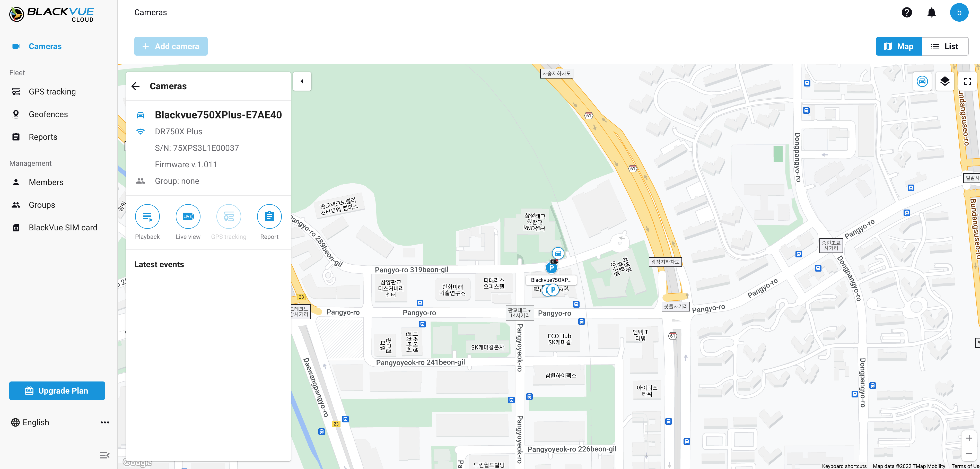Screen dimensions: 980x469
Task: Click the Latest events heading
Action: click(159, 264)
